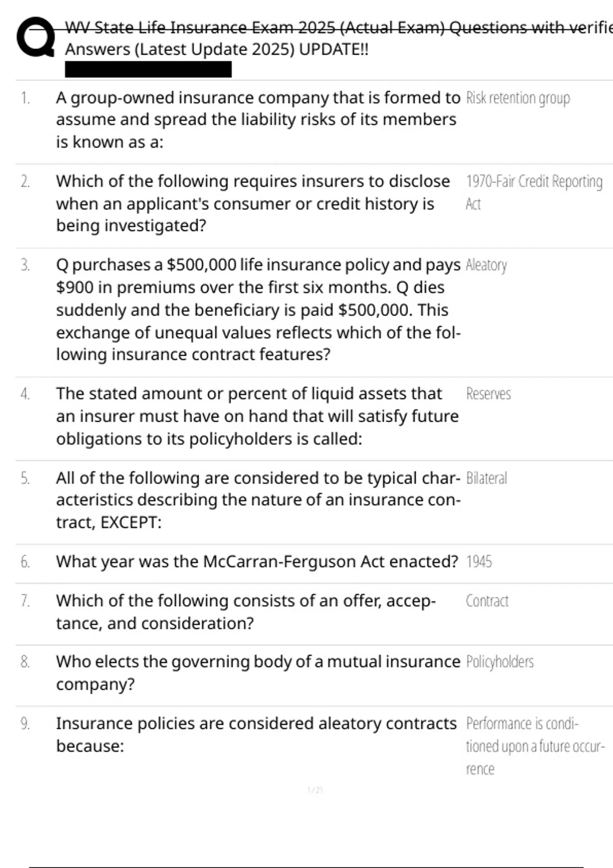The image size is (613, 868).
Task: Select the "Aleatory" answer text
Action: click(486, 265)
